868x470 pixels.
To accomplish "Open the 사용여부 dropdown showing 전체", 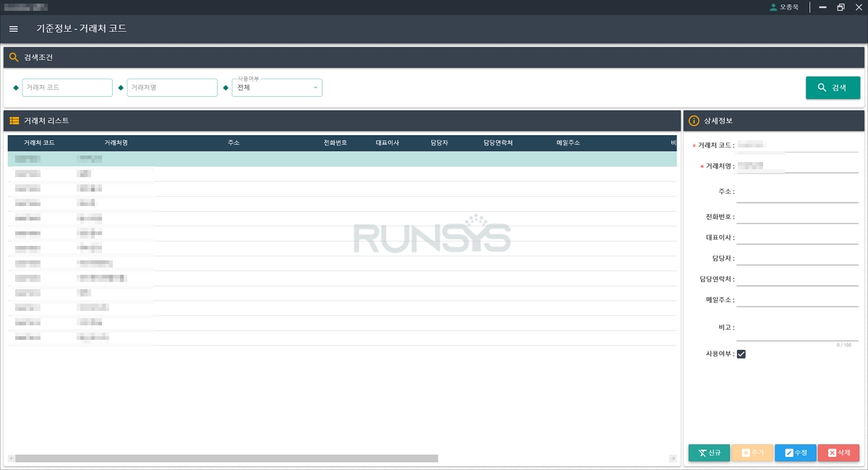I will 277,88.
